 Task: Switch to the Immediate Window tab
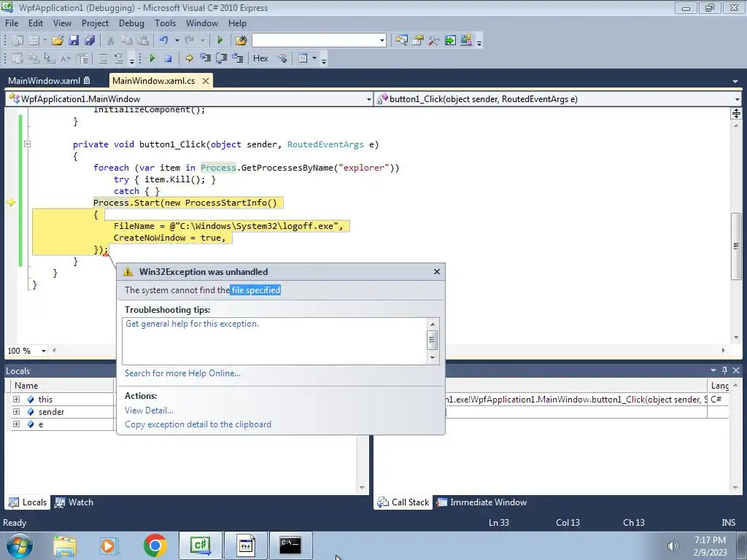point(481,502)
